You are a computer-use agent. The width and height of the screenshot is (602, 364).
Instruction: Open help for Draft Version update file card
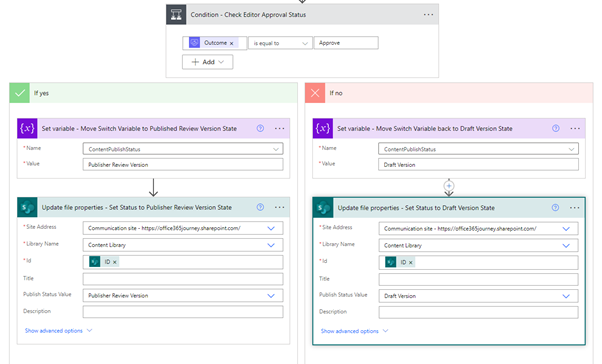click(555, 208)
